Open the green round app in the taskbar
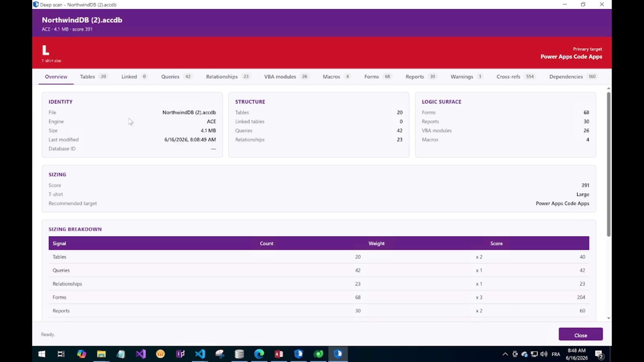 click(319, 354)
